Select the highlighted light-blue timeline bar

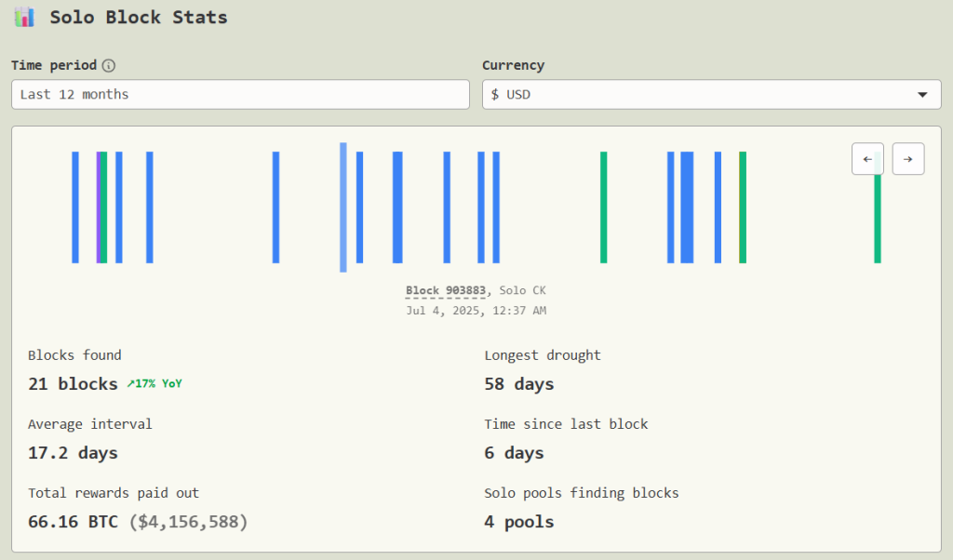coord(343,207)
